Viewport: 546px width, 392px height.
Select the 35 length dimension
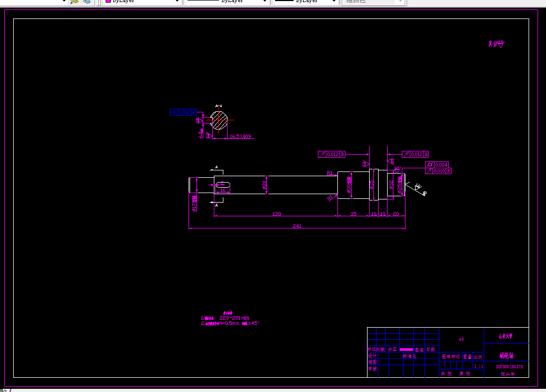click(x=353, y=214)
